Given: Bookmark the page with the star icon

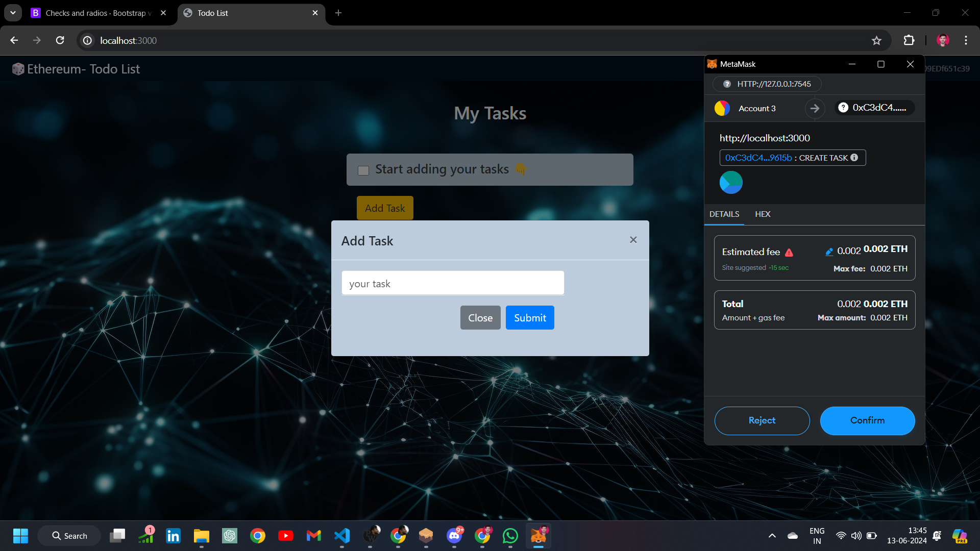Looking at the screenshot, I should [877, 40].
